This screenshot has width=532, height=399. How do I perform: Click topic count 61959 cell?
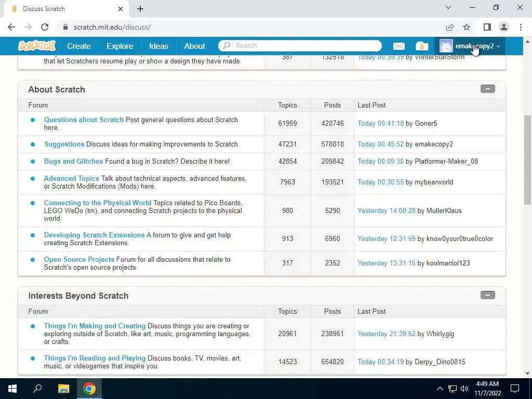pyautogui.click(x=287, y=124)
